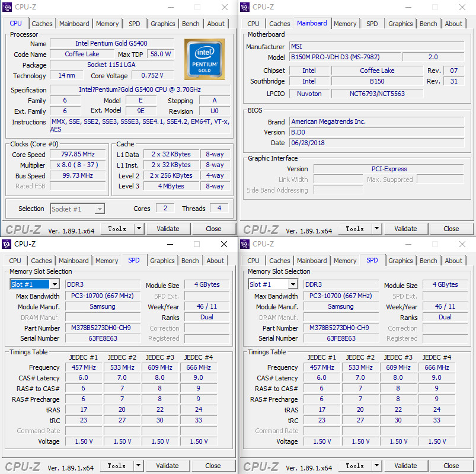The width and height of the screenshot is (476, 474).
Task: Expand the Tools dropdown arrow in the bottom-left SPD window
Action: pos(139,466)
